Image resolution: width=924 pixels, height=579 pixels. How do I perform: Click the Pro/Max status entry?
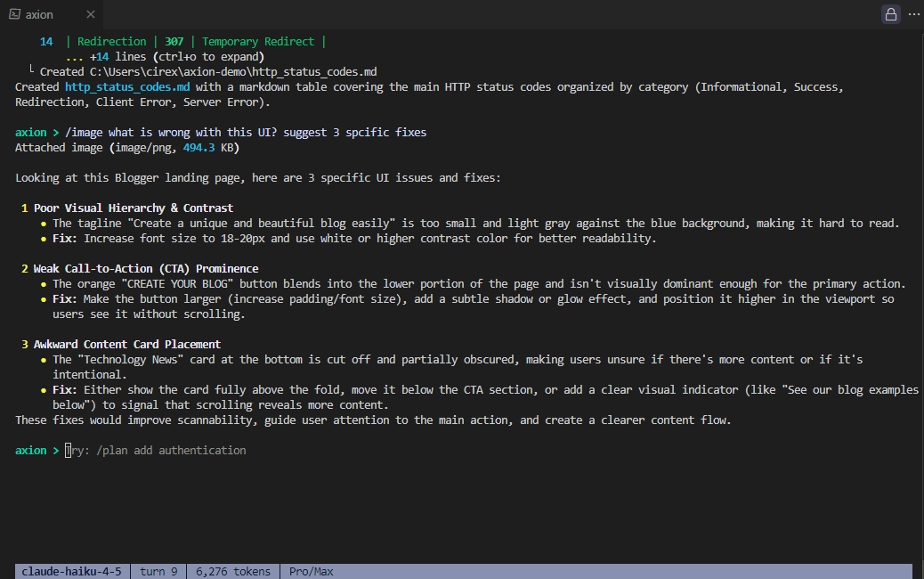click(x=312, y=571)
